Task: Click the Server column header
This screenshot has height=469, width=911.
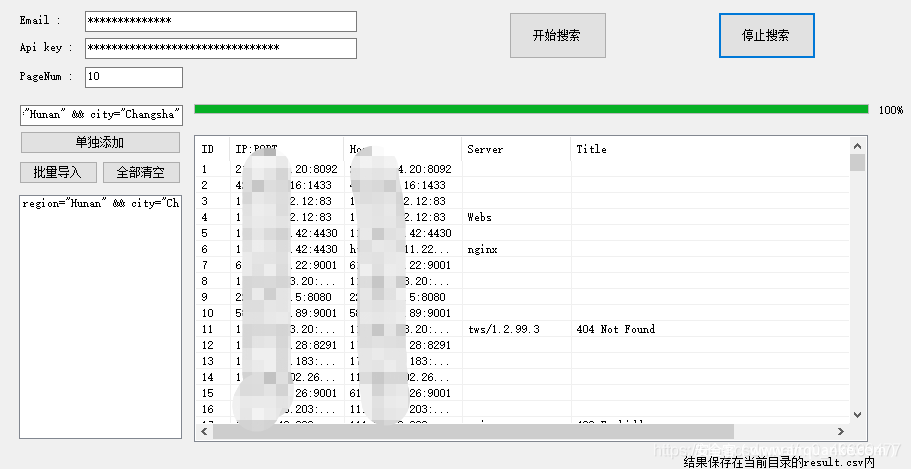Action: [x=515, y=149]
